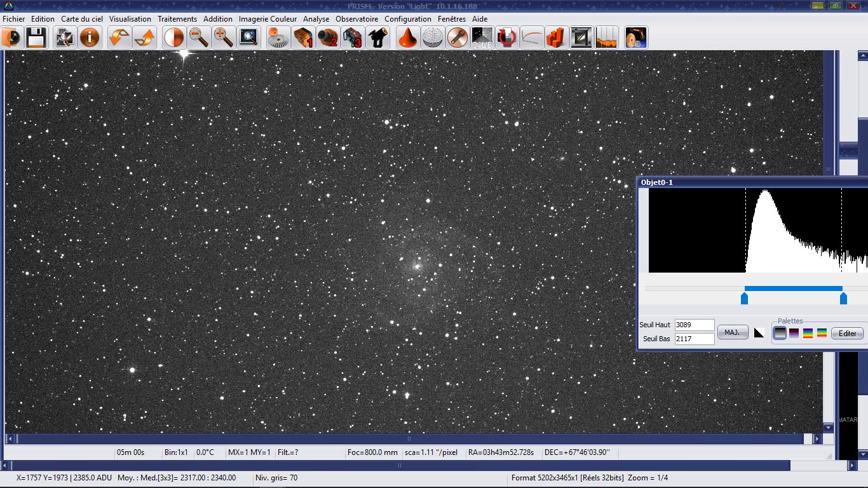Click the Editer palette button
868x488 pixels.
[847, 334]
